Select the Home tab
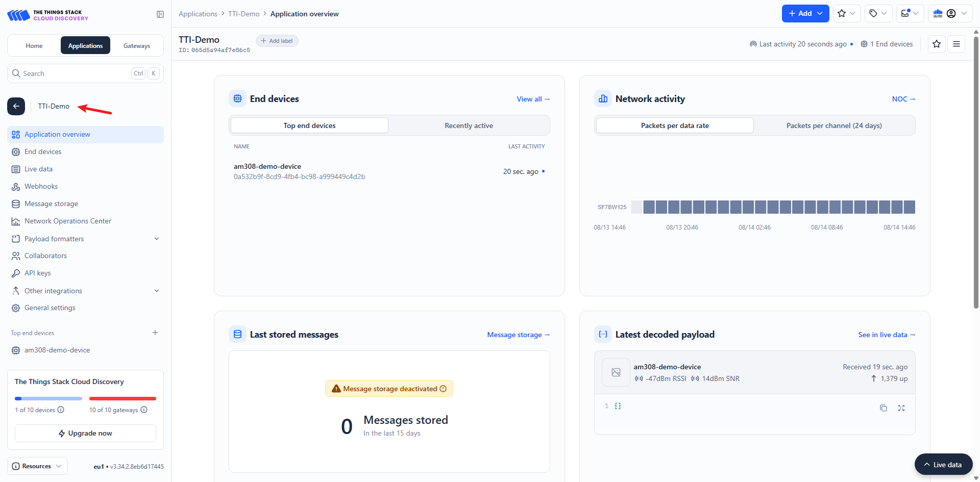 (x=34, y=45)
